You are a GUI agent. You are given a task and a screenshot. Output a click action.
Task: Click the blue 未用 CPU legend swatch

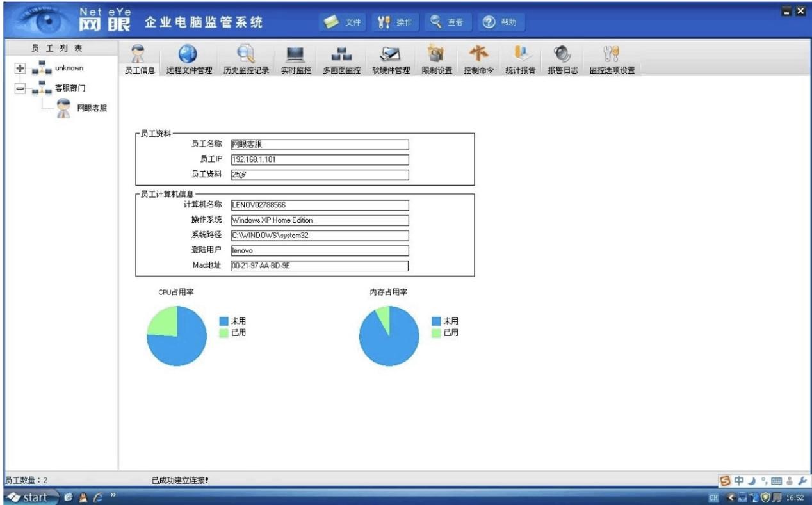223,321
